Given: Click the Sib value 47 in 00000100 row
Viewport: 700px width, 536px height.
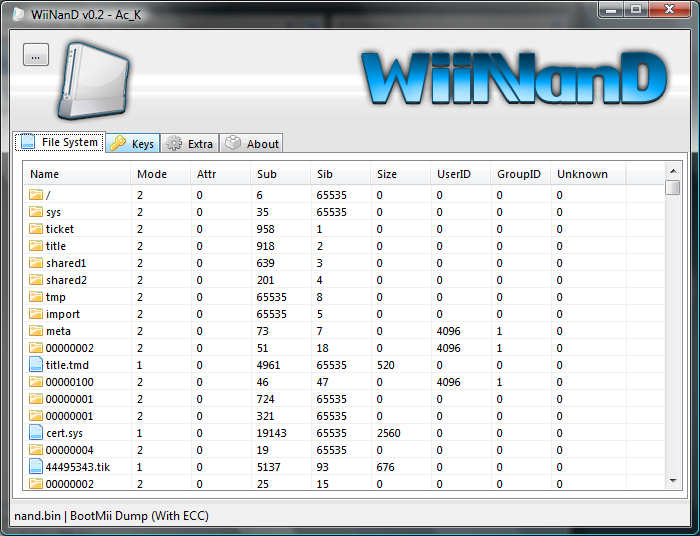Looking at the screenshot, I should pyautogui.click(x=322, y=382).
